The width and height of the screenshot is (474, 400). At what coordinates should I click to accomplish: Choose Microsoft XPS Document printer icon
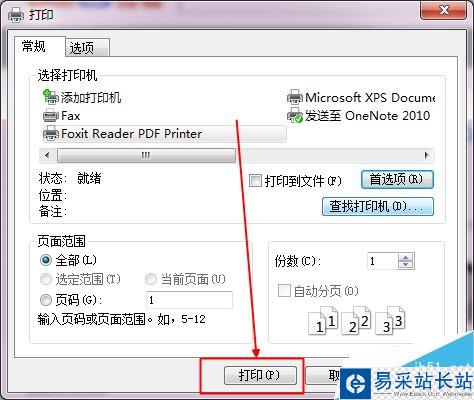(295, 97)
